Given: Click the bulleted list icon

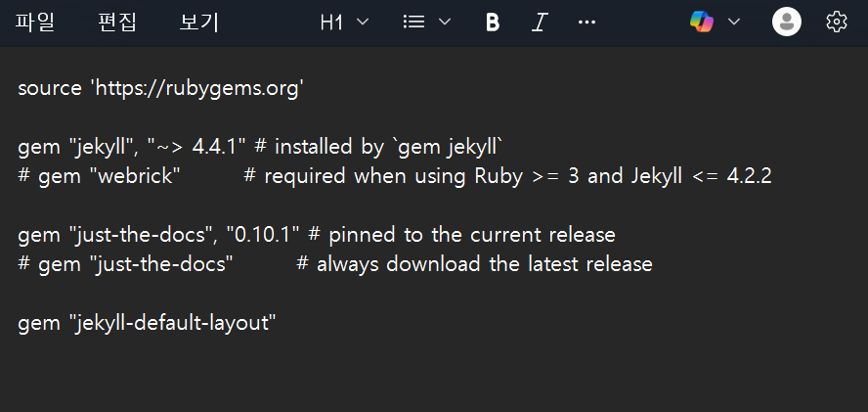Looking at the screenshot, I should click(x=413, y=23).
